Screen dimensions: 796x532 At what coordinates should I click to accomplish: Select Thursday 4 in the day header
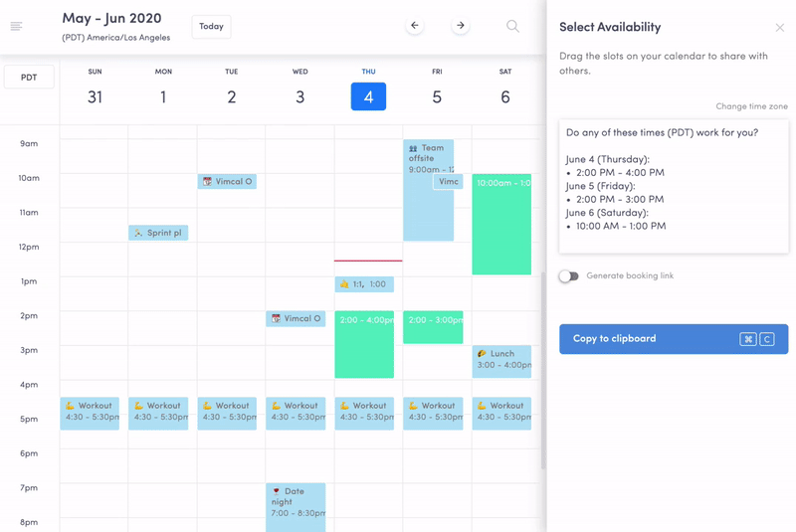click(368, 96)
